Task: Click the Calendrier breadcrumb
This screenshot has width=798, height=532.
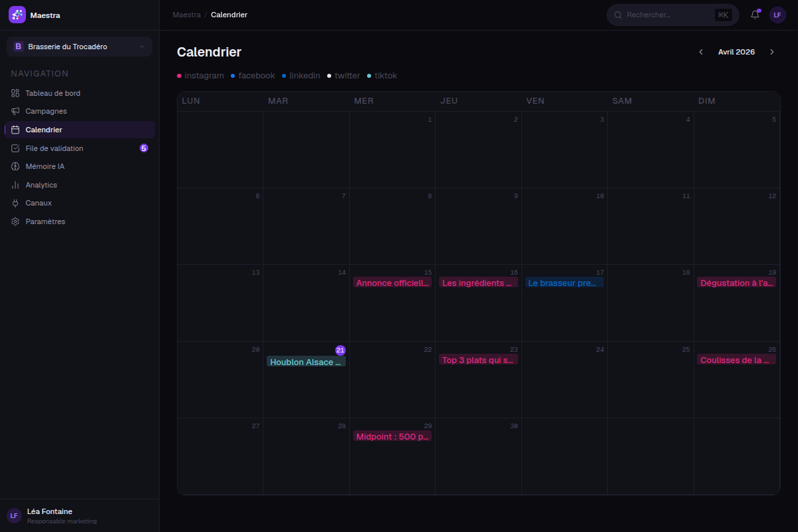Action: click(x=229, y=15)
